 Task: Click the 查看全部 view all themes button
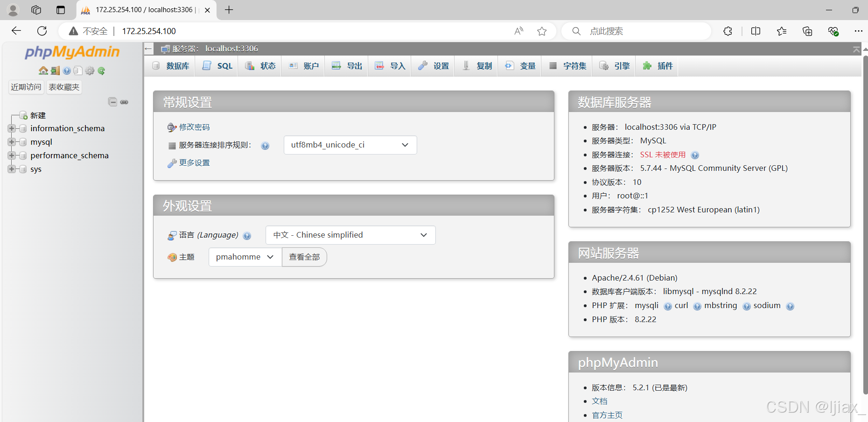point(304,257)
